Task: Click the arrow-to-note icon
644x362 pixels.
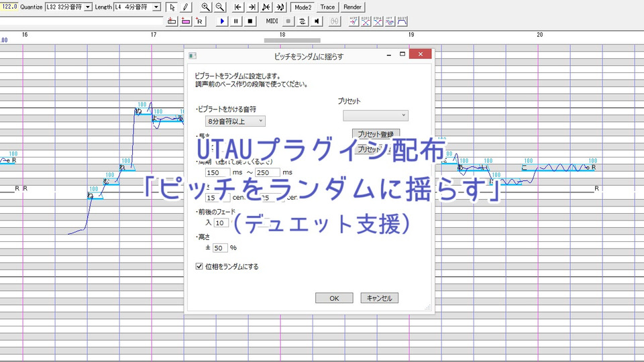Action: point(280,7)
